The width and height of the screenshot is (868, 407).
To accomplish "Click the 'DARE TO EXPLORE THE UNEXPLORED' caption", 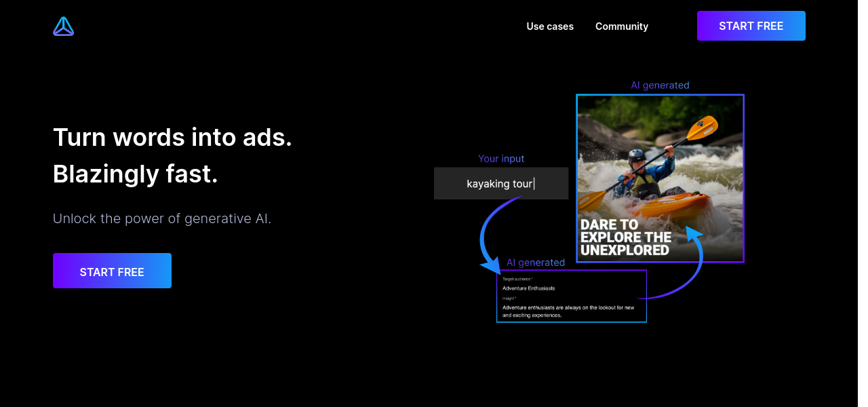I will tap(625, 237).
